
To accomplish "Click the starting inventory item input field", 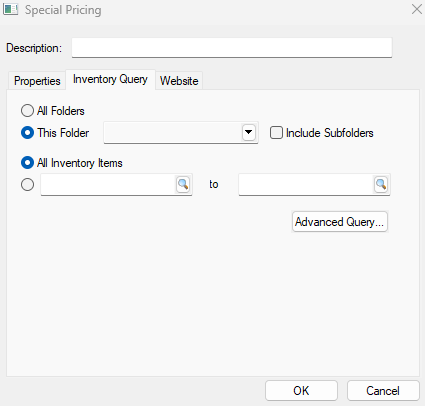I will [108, 184].
